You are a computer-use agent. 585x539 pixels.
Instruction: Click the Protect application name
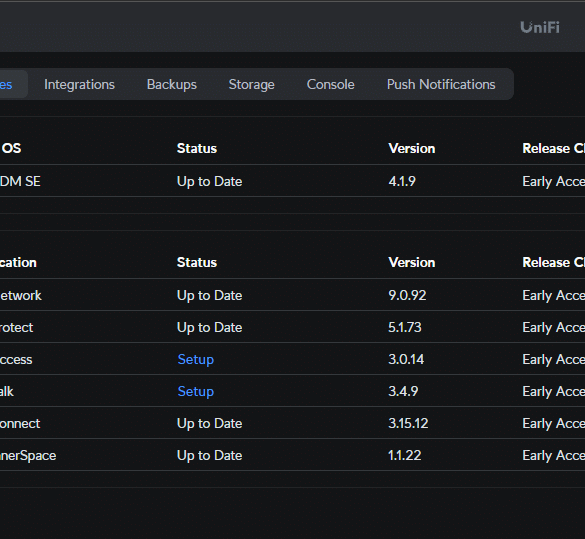pyautogui.click(x=17, y=328)
